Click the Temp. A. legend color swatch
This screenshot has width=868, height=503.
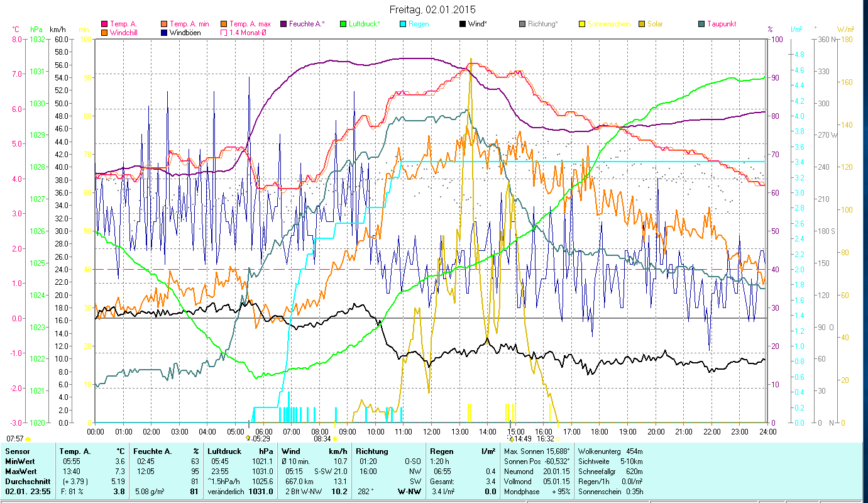[x=104, y=24]
